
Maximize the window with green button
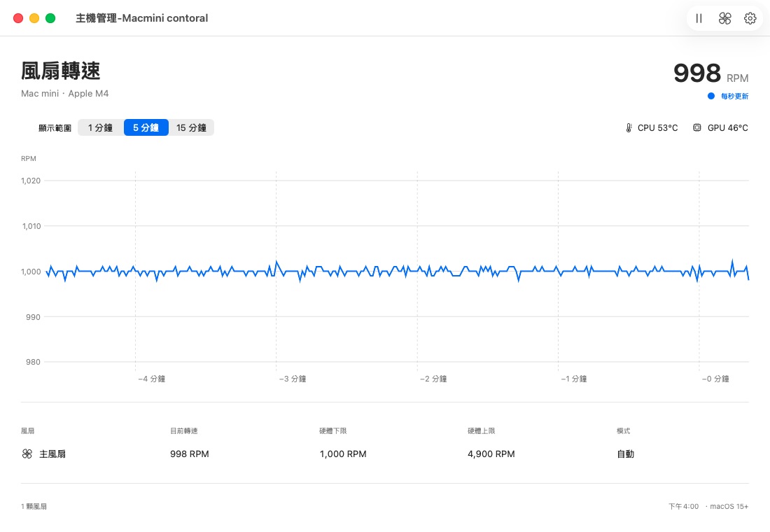[50, 18]
